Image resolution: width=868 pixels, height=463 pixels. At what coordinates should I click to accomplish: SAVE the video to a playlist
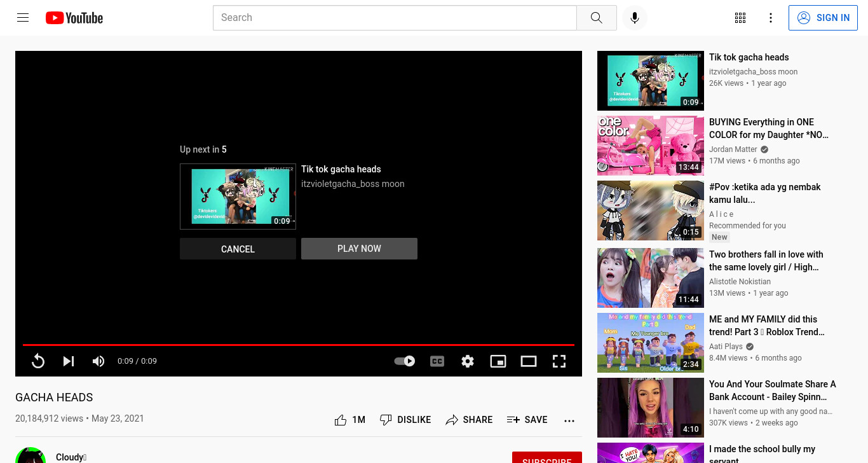527,420
